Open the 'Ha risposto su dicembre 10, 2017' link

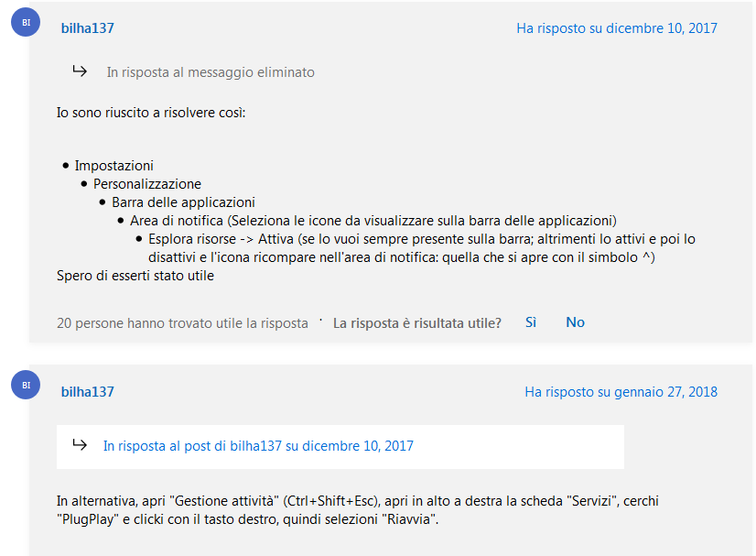point(617,28)
